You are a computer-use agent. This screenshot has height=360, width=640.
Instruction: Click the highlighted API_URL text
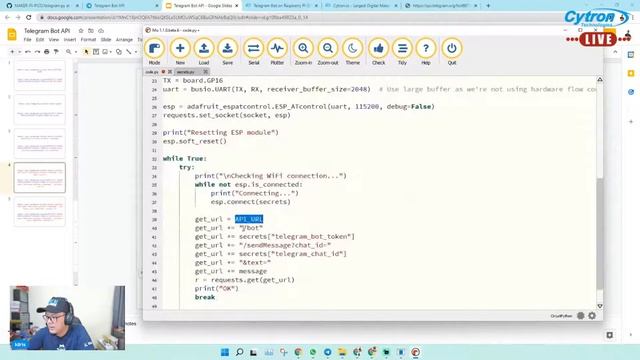[x=249, y=219]
